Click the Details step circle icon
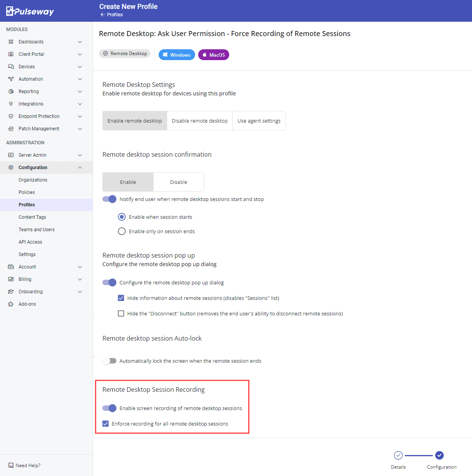The width and height of the screenshot is (472, 476). (398, 455)
